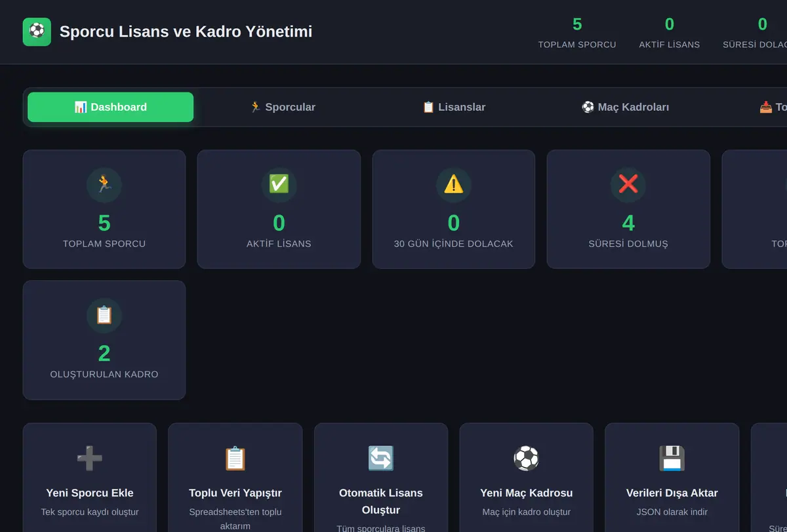Viewport: 787px width, 532px height.
Task: Click the plus icon for Yeni Sporcu Ekle
Action: tap(90, 459)
